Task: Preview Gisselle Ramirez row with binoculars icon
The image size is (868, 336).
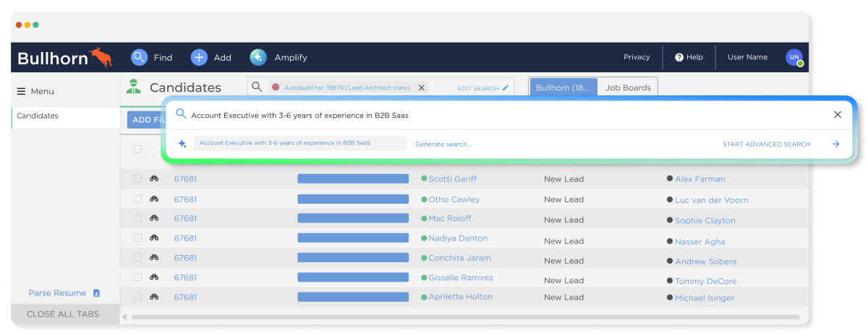Action: coord(154,277)
